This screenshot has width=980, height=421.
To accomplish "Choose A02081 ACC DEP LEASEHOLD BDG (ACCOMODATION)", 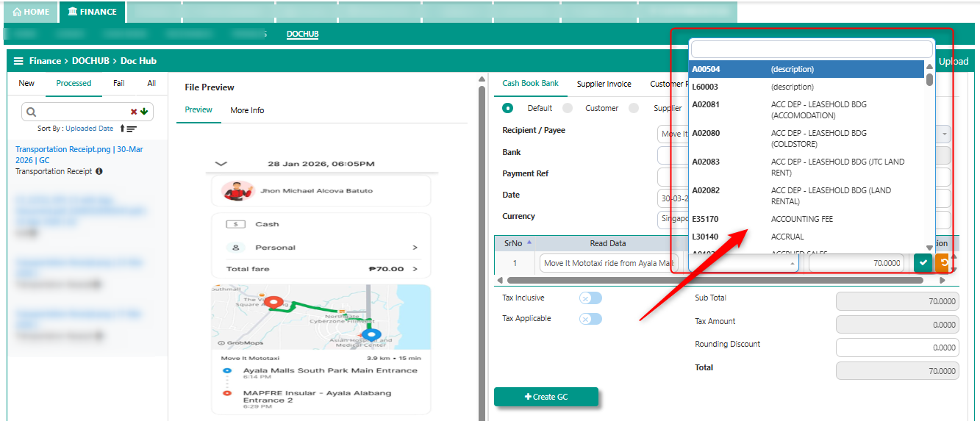I will coord(806,109).
